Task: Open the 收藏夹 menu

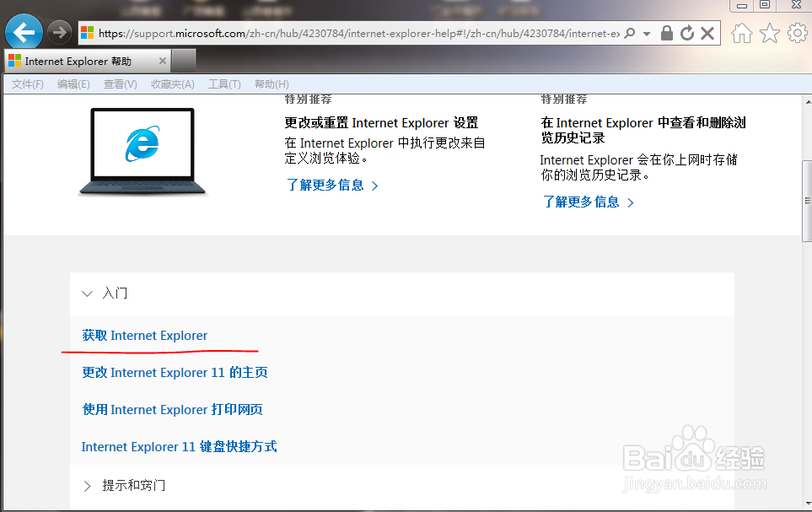Action: click(x=172, y=84)
